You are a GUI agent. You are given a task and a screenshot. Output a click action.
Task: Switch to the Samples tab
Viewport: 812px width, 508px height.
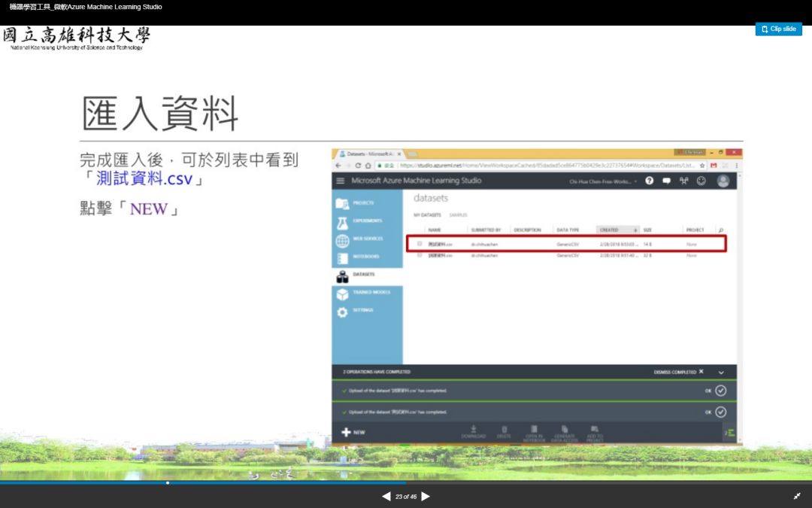459,214
